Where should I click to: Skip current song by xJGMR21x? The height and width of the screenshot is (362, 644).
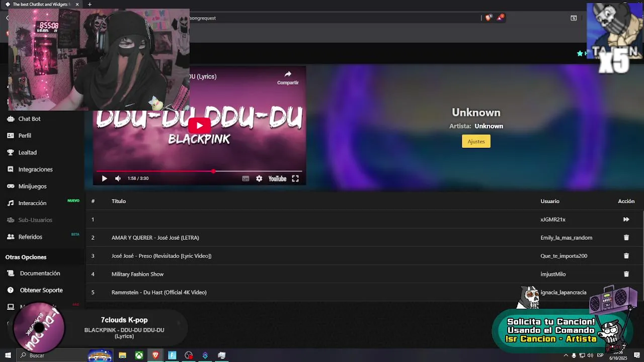(626, 219)
